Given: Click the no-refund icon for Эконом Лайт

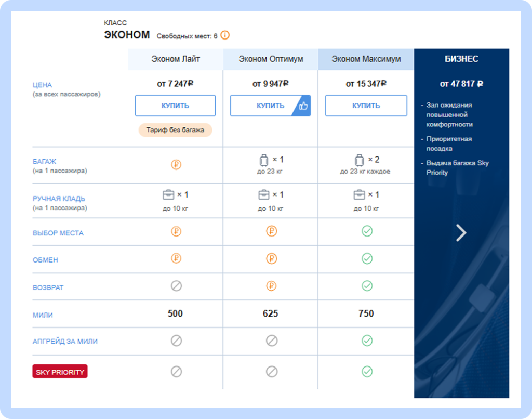Looking at the screenshot, I should (176, 286).
